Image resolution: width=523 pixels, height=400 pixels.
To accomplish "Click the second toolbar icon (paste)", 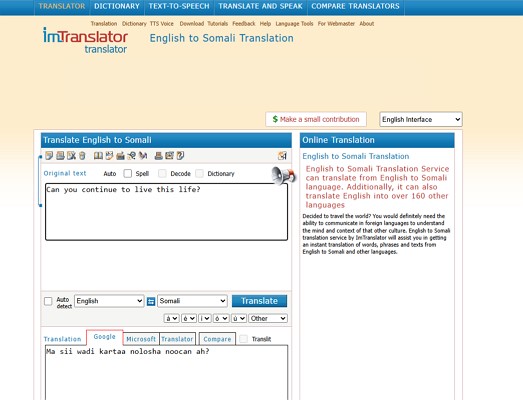I will tap(60, 155).
